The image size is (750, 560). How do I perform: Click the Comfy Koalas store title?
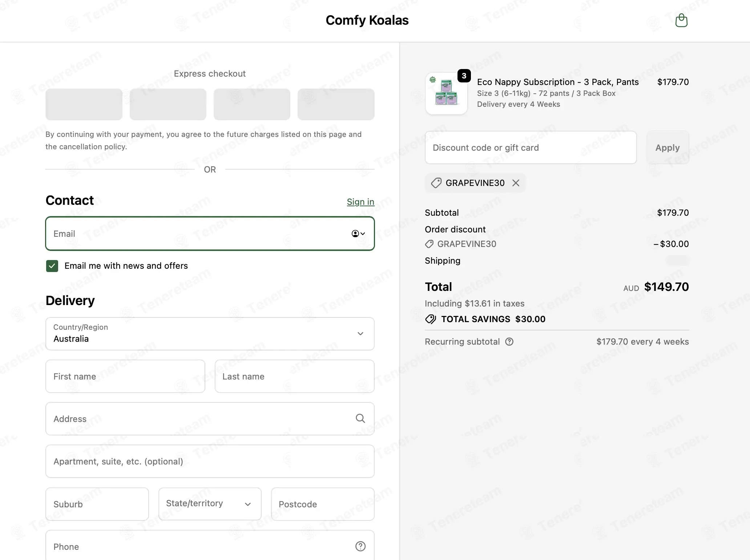367,20
